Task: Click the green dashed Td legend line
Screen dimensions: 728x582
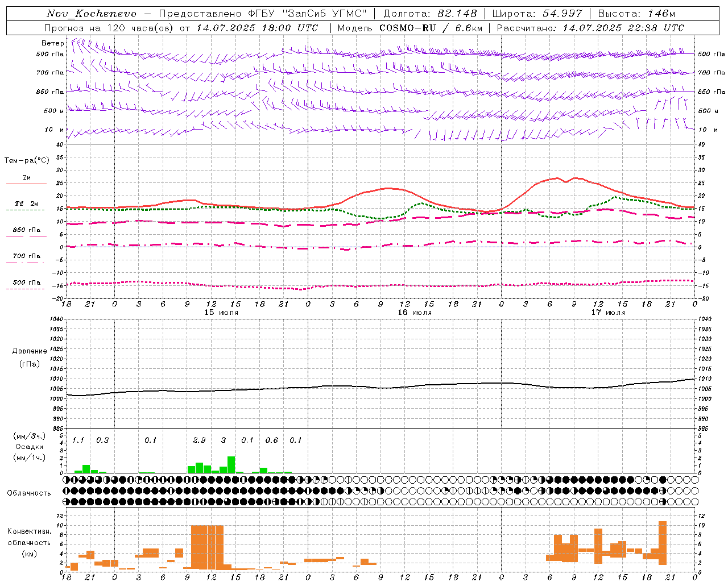Action: 26,210
